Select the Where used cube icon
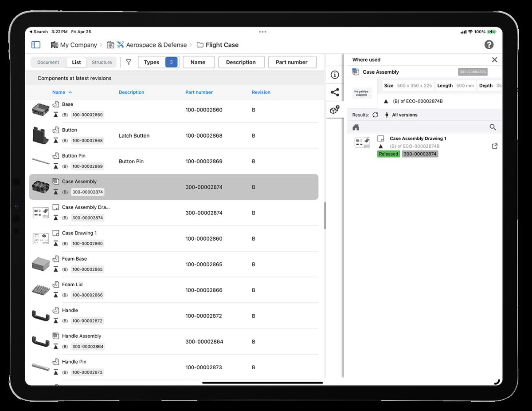532x411 pixels. coord(335,110)
